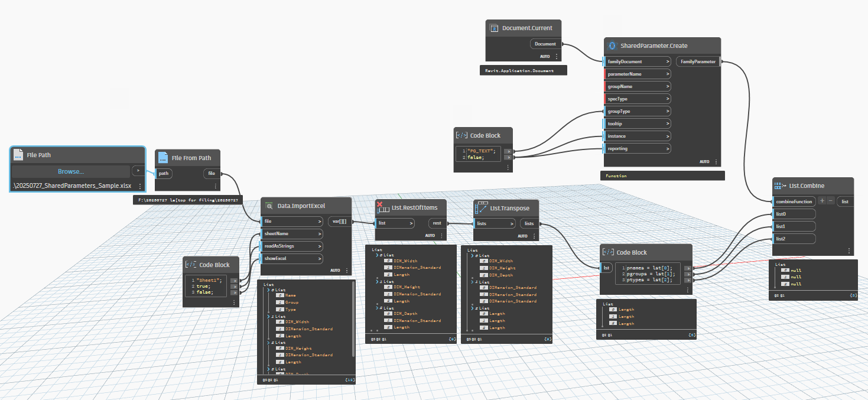Click the sheetName input port
The height and width of the screenshot is (400, 868).
[x=292, y=233]
